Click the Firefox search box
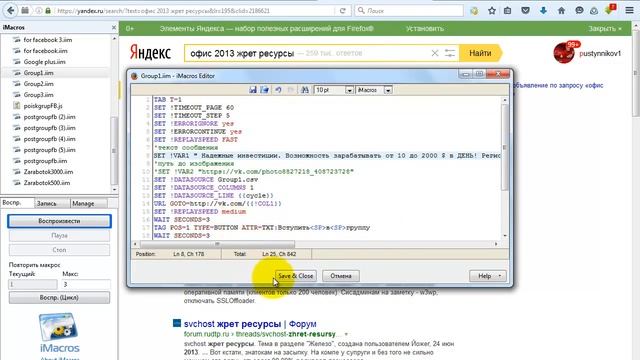Viewport: 640px width, 360px height. click(x=409, y=11)
